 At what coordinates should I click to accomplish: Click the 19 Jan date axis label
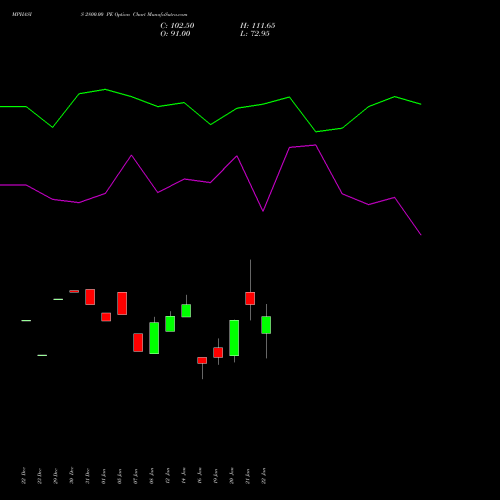point(215,476)
